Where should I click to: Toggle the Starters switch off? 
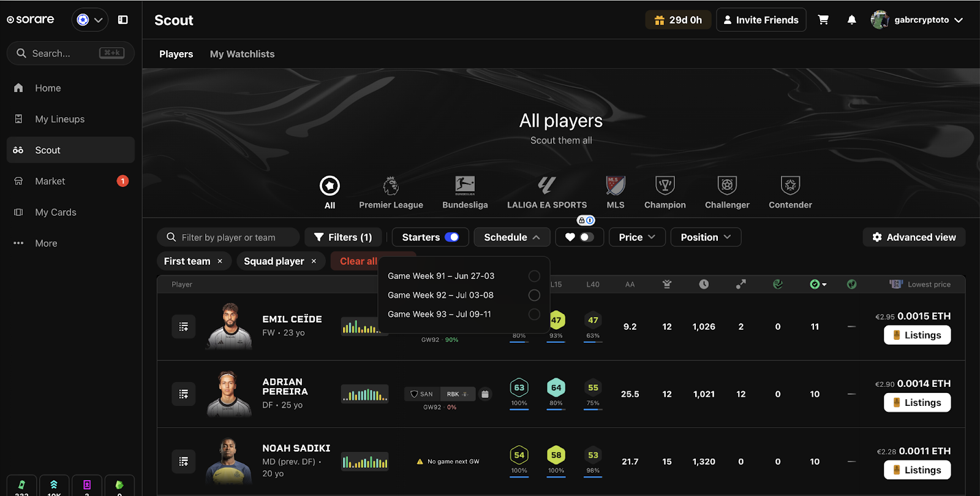click(x=452, y=237)
